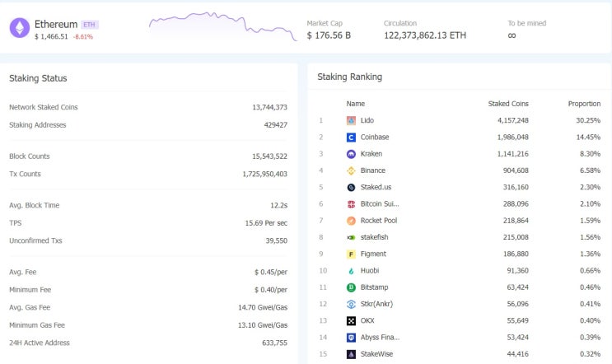Click the Lido icon in ranking
612x364 pixels.
(351, 120)
